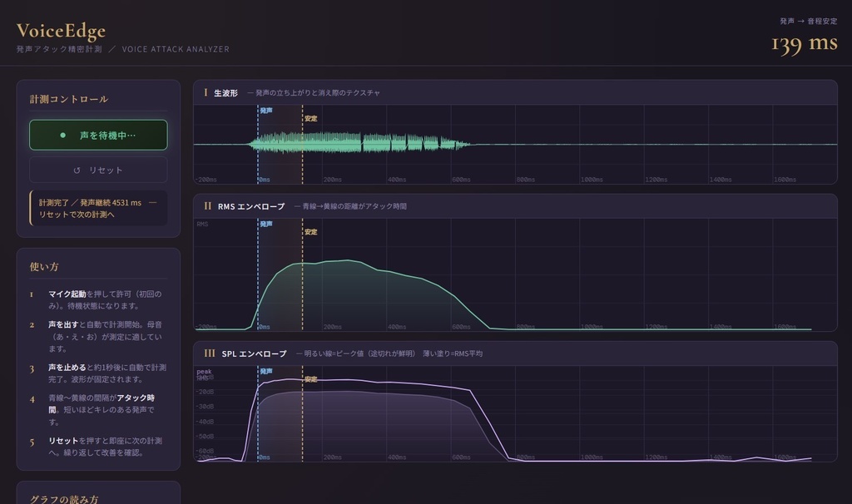The height and width of the screenshot is (504, 852).
Task: Click the 安定 marker in the SPL chart
Action: tap(311, 379)
